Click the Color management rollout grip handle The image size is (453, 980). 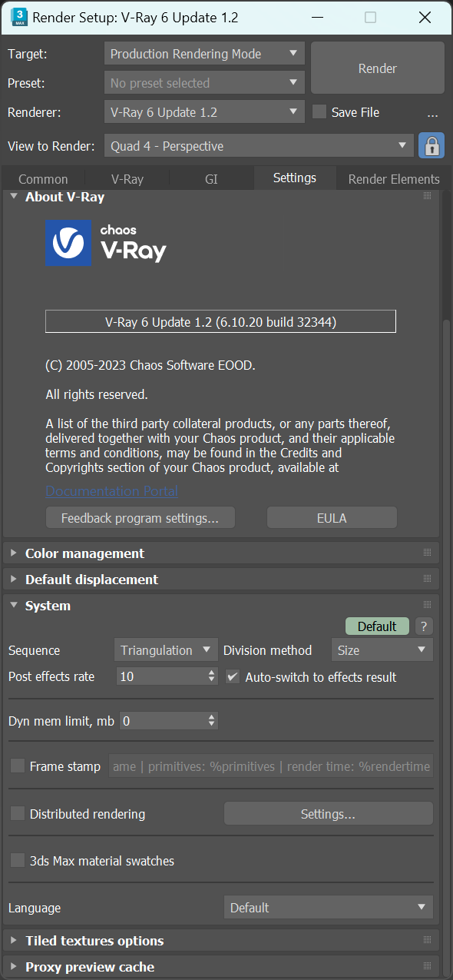428,553
